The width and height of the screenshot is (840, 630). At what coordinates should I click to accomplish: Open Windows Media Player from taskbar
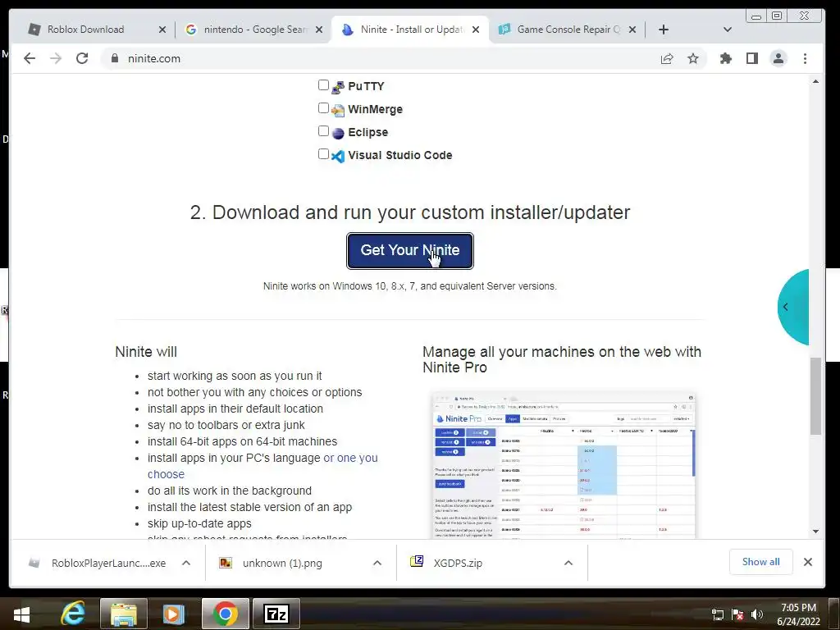pos(174,614)
